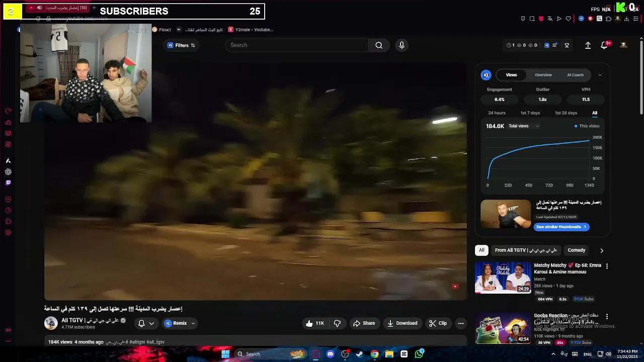Dislike the video
This screenshot has width=644, height=362.
tap(338, 323)
